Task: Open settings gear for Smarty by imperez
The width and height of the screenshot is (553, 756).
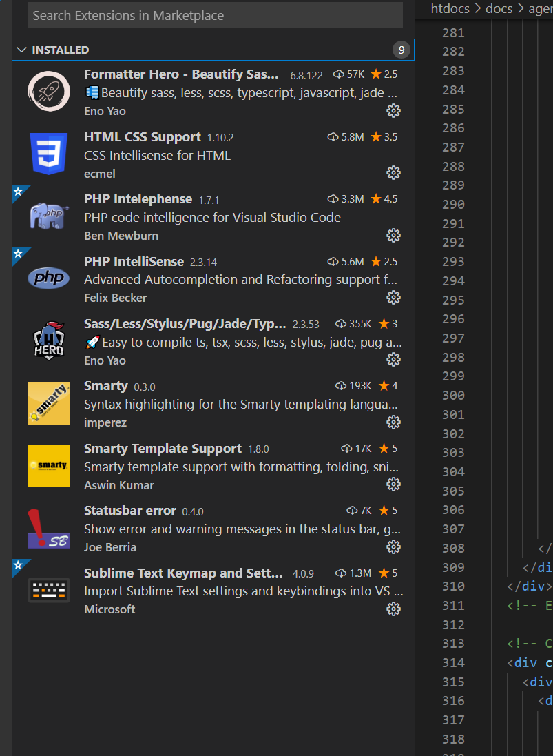Action: click(393, 422)
